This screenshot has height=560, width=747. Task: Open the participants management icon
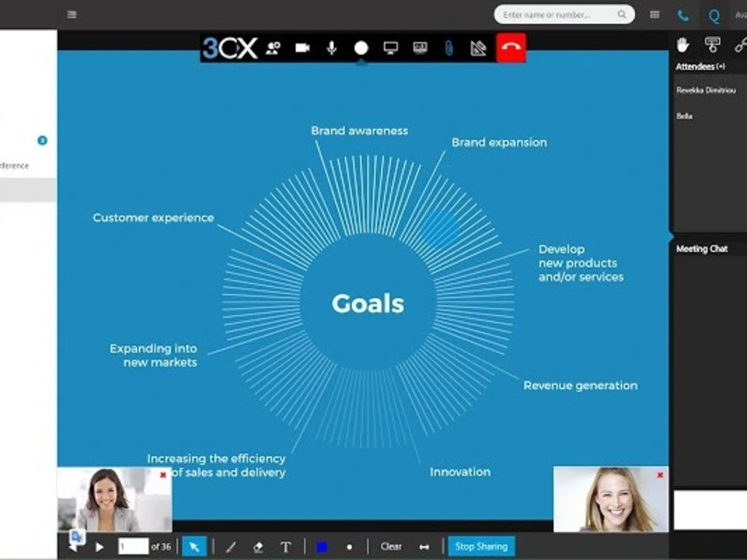click(x=273, y=47)
